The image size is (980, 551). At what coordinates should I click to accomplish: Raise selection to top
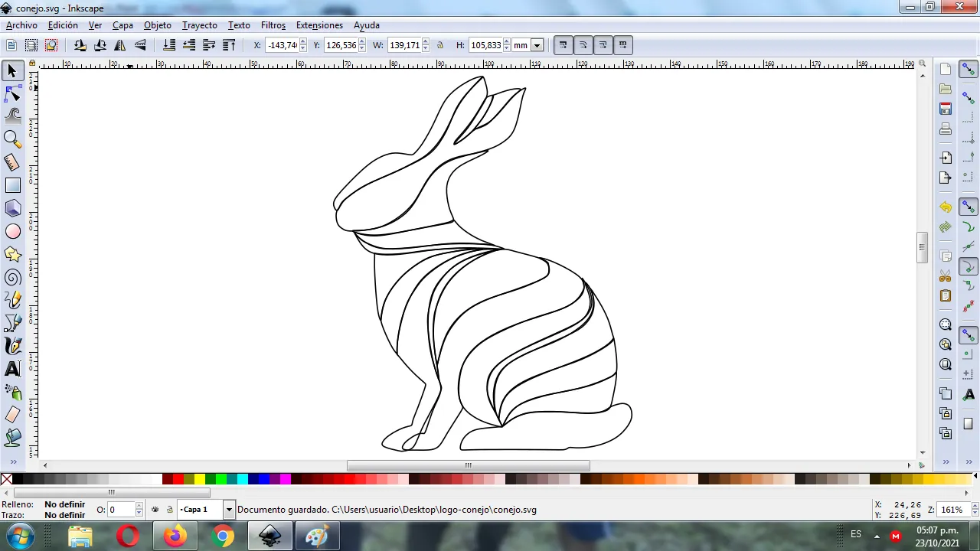tap(229, 45)
